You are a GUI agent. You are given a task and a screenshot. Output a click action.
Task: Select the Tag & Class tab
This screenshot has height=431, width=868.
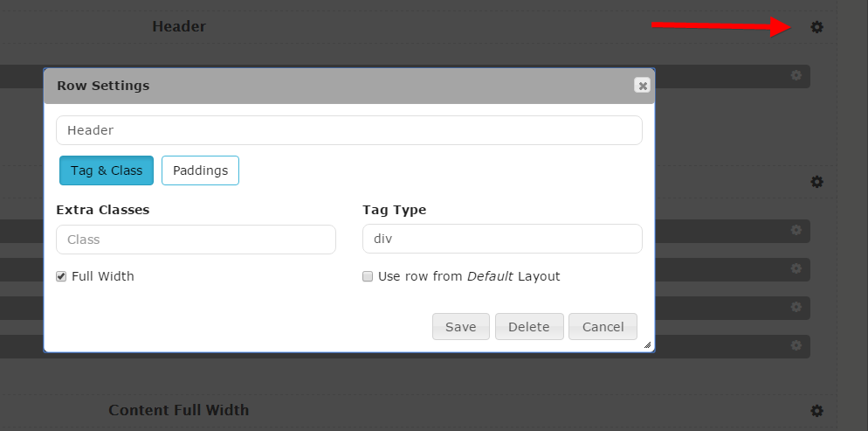pos(107,170)
